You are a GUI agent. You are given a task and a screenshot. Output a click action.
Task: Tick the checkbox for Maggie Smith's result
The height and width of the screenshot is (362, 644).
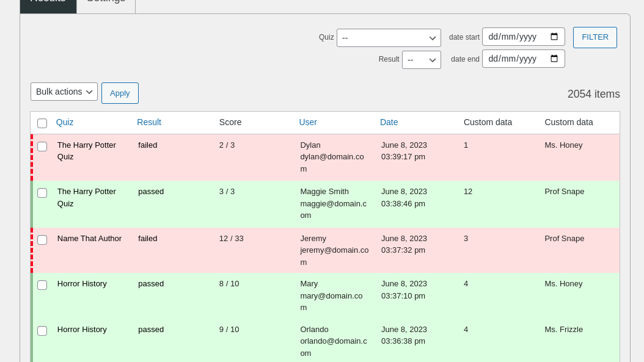(42, 193)
